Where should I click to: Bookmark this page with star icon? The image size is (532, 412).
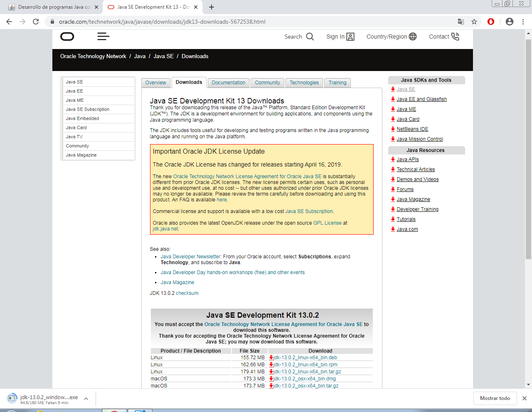[474, 22]
